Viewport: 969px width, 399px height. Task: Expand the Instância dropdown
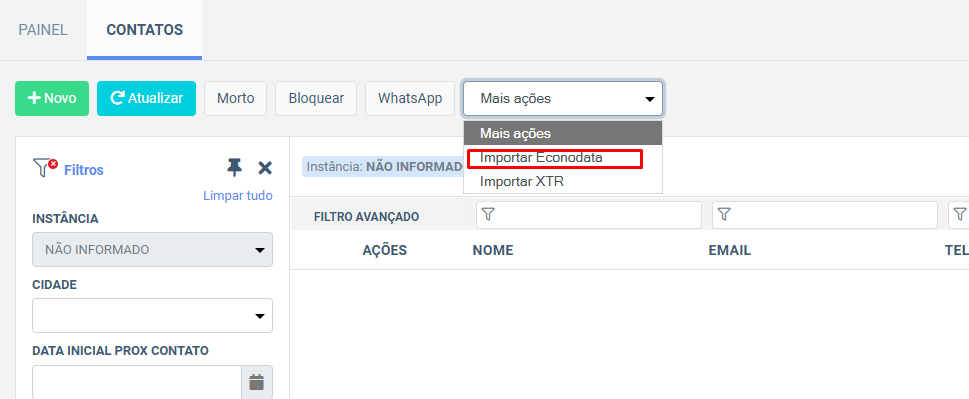tap(153, 250)
